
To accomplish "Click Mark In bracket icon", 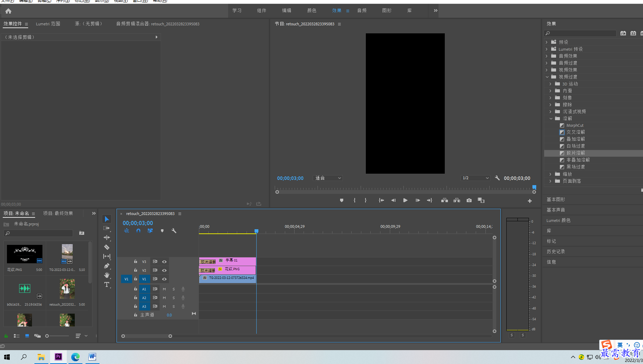I will coord(354,200).
